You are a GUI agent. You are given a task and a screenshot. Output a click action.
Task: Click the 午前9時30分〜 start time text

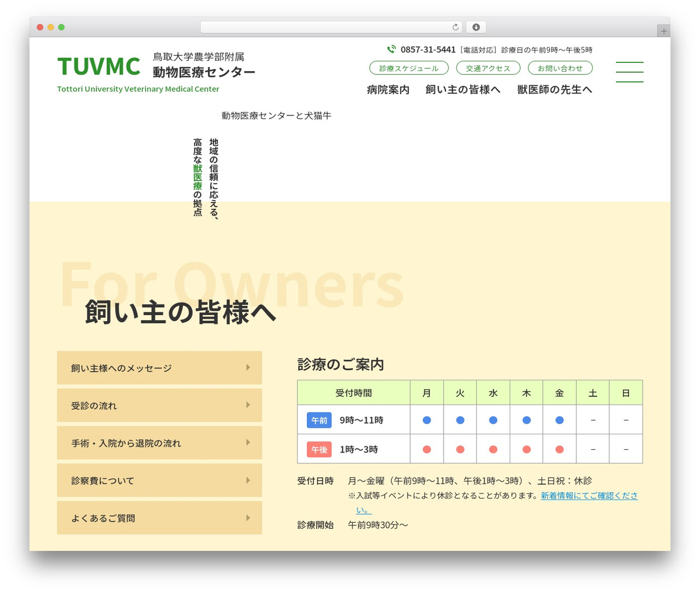click(x=378, y=525)
